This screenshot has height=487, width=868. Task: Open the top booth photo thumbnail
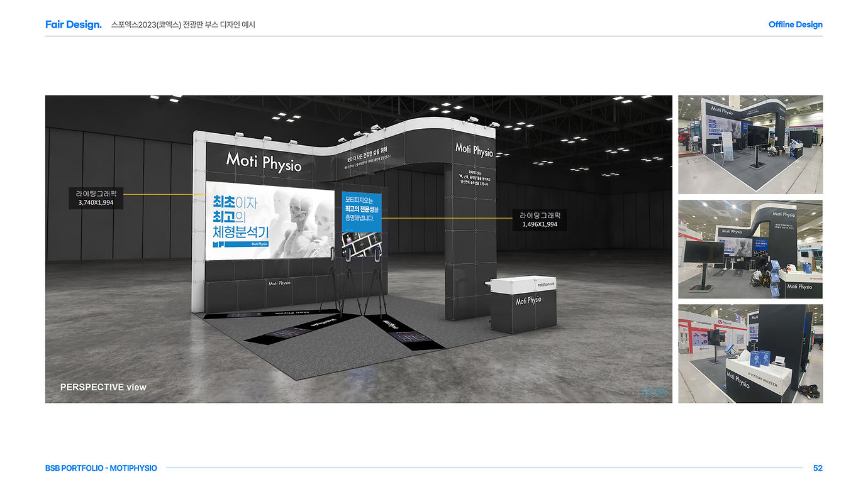[750, 145]
